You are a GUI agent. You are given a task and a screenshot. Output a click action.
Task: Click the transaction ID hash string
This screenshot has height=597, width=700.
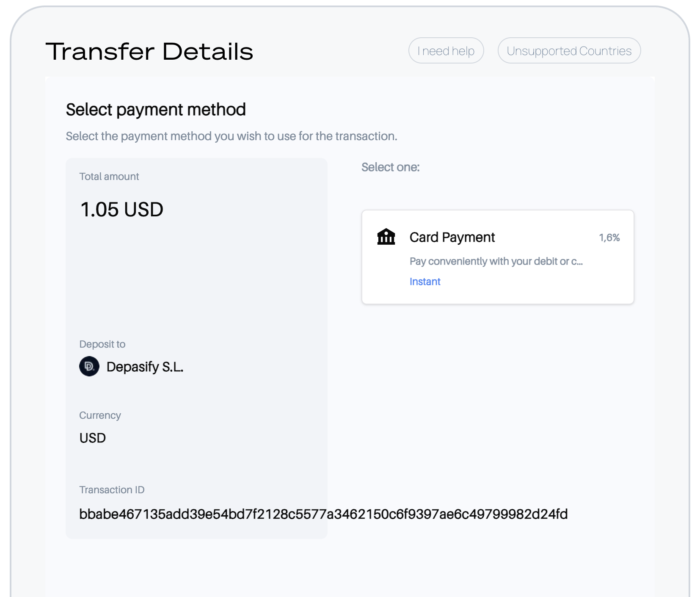[x=323, y=514]
